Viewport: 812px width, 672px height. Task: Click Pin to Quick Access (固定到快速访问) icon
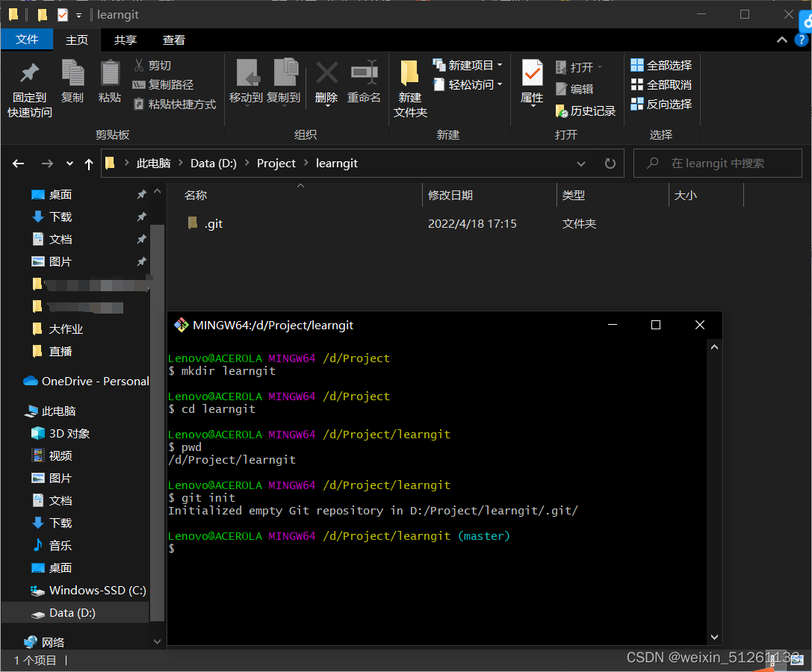[30, 74]
